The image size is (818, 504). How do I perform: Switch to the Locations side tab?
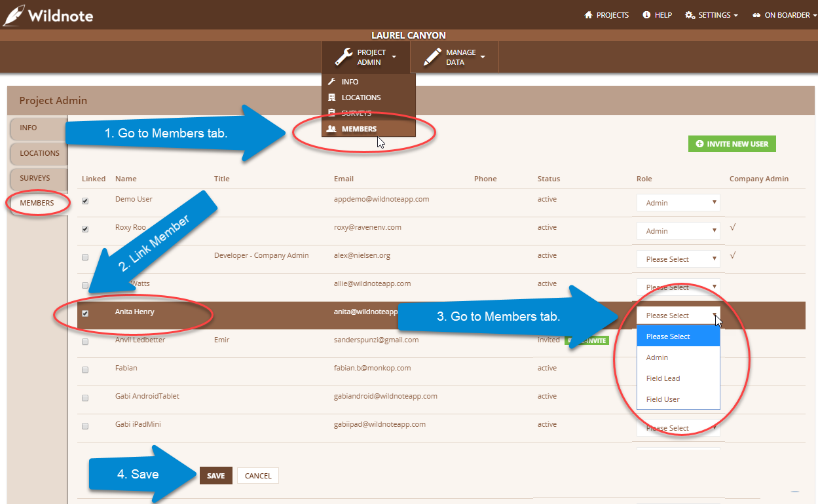(39, 153)
